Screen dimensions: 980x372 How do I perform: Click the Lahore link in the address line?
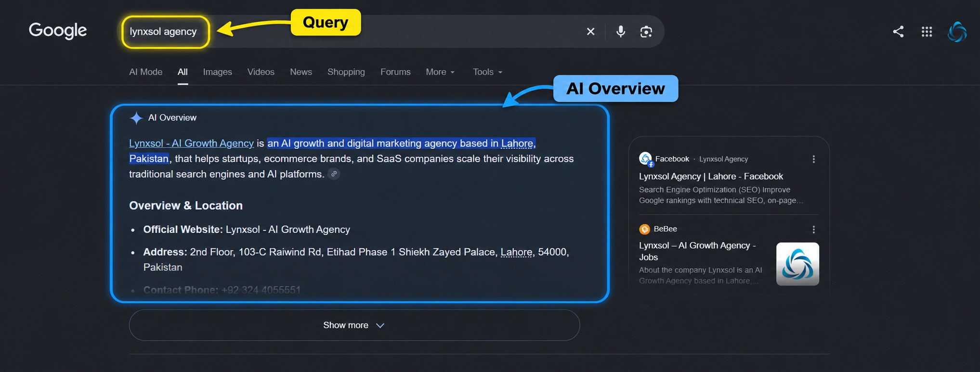coord(516,252)
